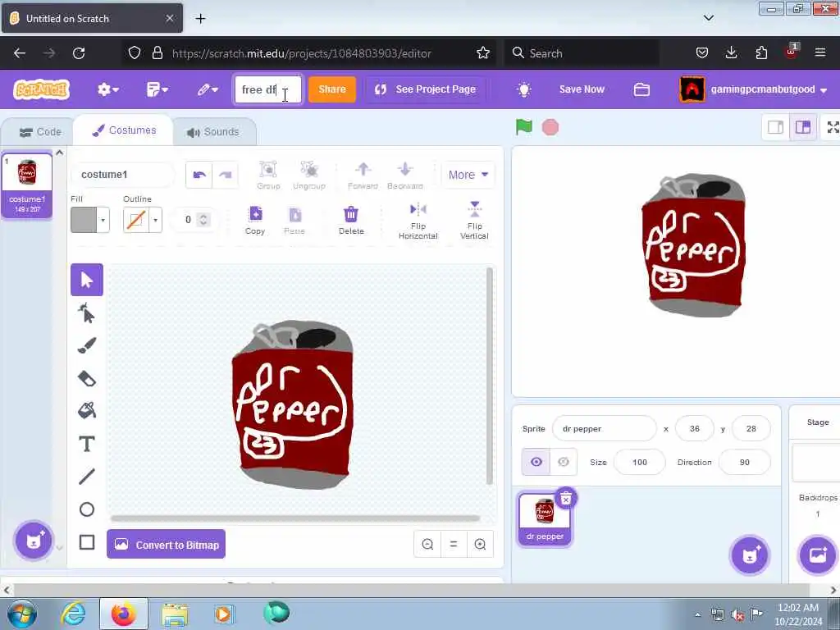Click the Group icon
Screen dimensions: 840x630
pos(268,176)
